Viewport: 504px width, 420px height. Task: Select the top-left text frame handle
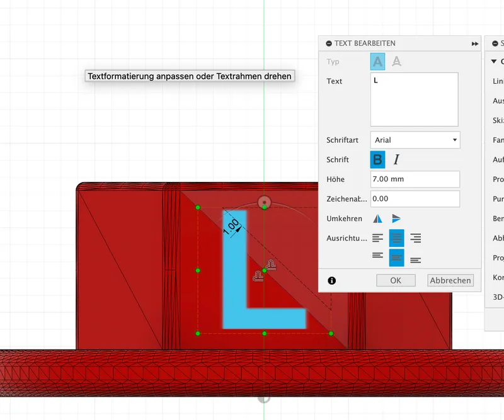click(x=198, y=207)
